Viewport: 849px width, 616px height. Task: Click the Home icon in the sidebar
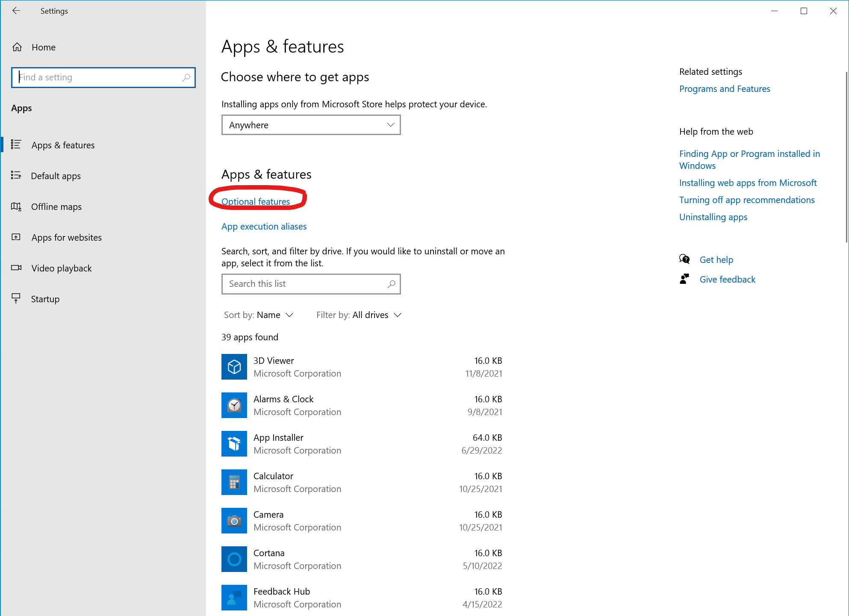coord(17,47)
